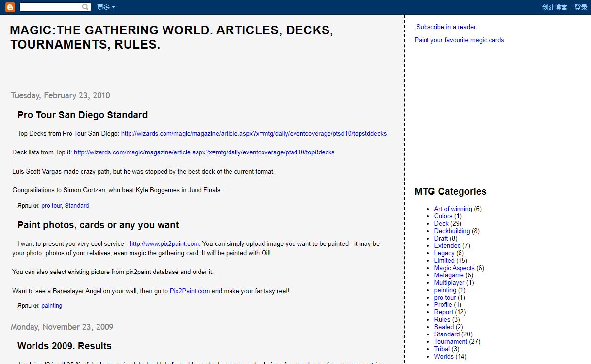
Task: Click the Standard label under first post
Action: [77, 206]
